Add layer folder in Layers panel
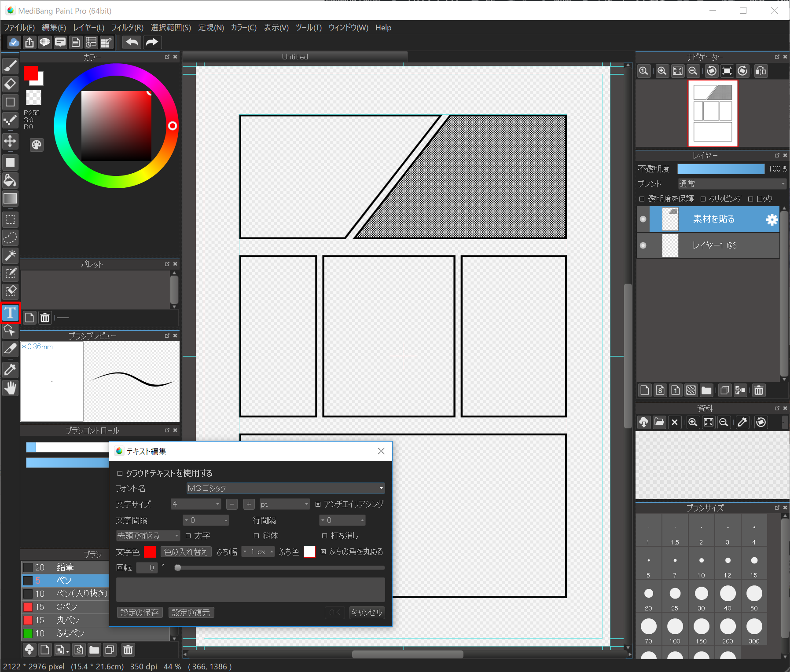 (706, 390)
